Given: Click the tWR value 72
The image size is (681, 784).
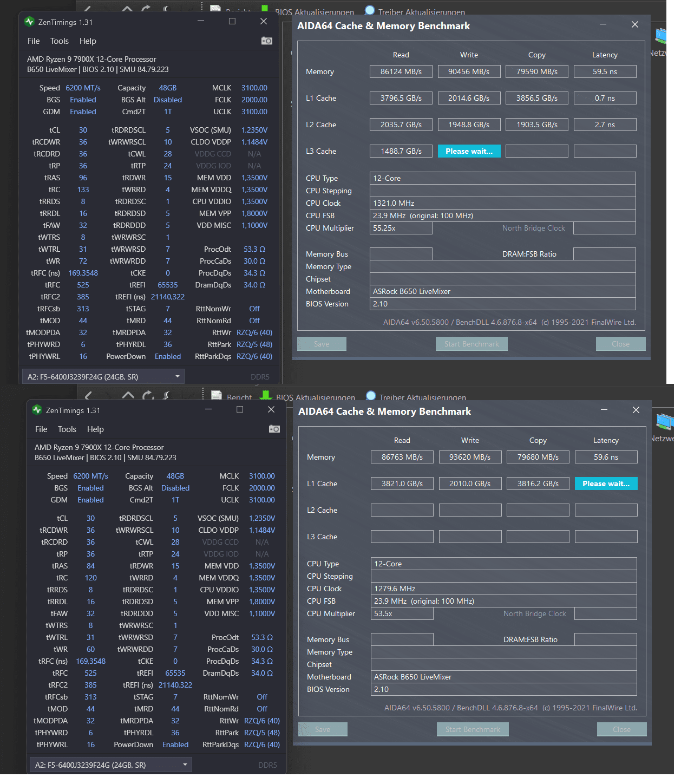Looking at the screenshot, I should pos(83,261).
